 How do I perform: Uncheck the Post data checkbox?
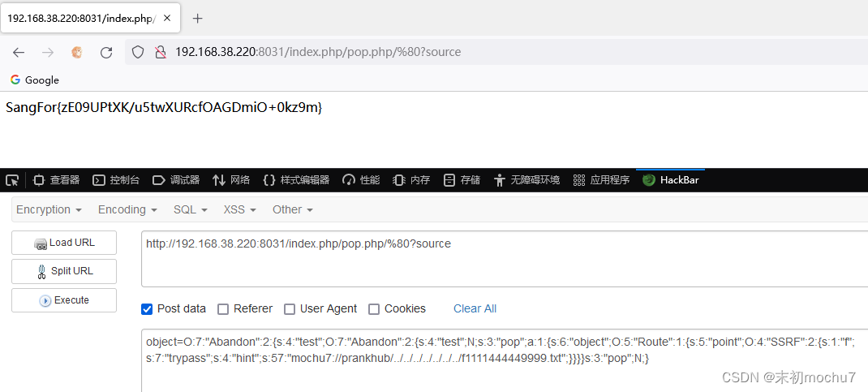147,309
